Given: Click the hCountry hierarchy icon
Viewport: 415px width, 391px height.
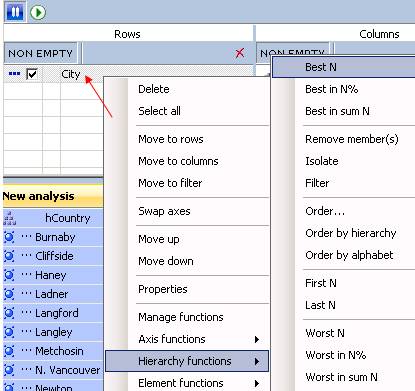Looking at the screenshot, I should [x=9, y=218].
